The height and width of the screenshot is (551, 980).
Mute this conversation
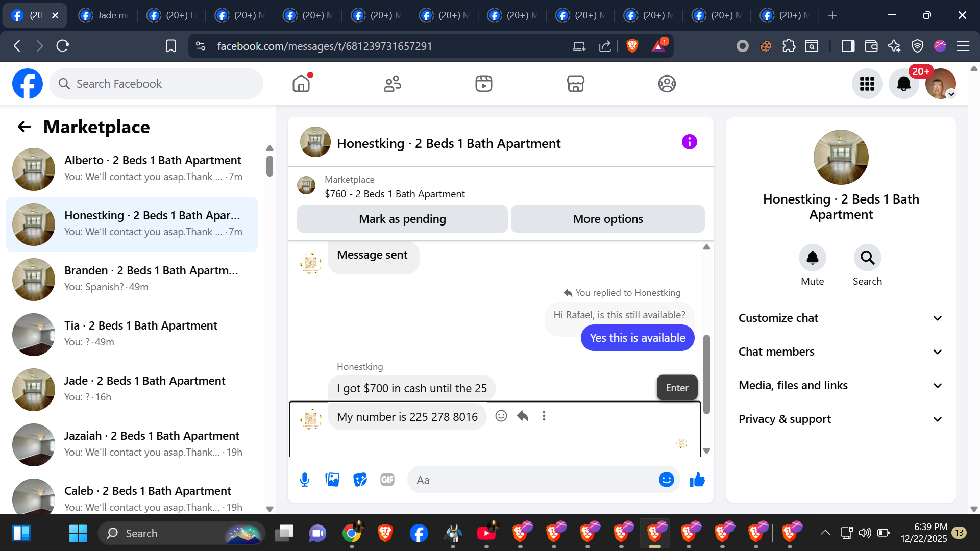pos(812,258)
